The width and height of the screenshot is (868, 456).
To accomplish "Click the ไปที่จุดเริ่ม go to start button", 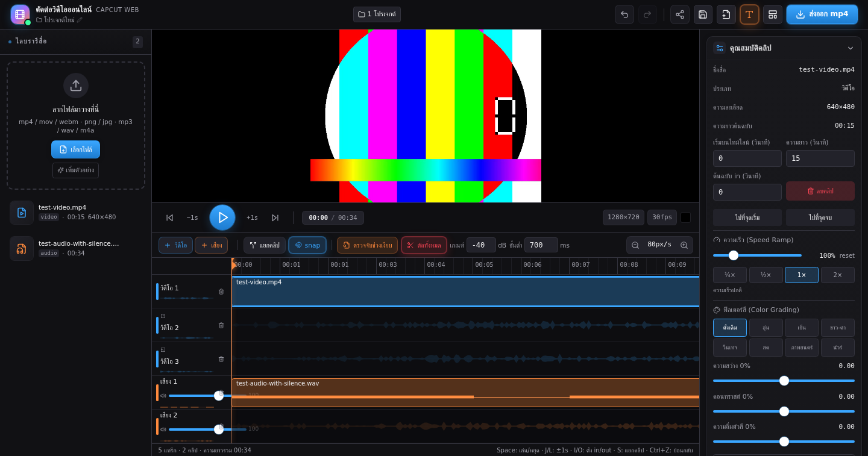I will [747, 217].
